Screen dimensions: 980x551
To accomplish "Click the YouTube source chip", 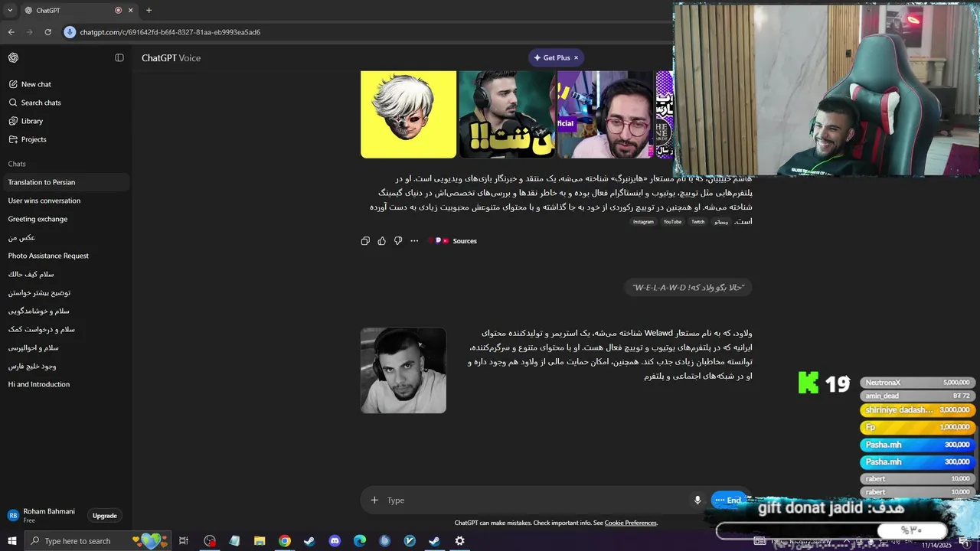I will 672,222.
